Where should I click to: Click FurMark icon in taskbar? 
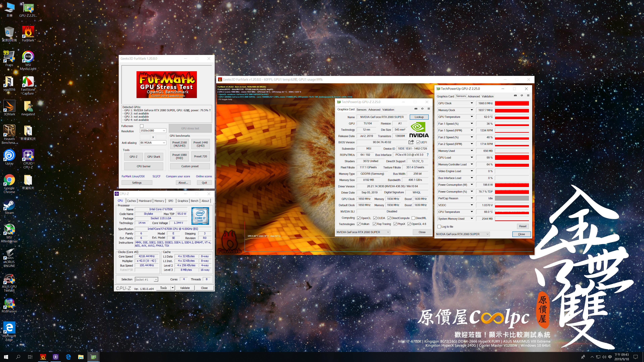pos(43,357)
